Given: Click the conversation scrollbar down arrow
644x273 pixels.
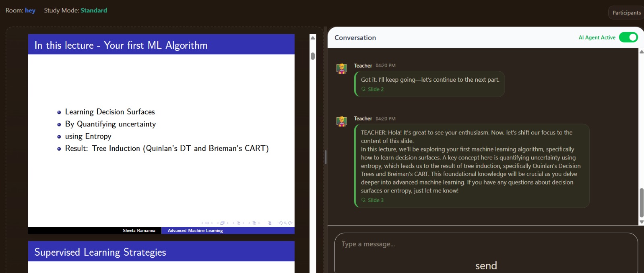Looking at the screenshot, I should pyautogui.click(x=642, y=222).
